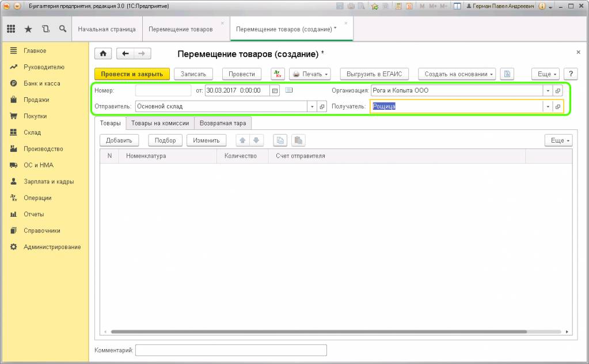Select the Товары на комиссии tab
This screenshot has width=589, height=364.
(x=160, y=123)
